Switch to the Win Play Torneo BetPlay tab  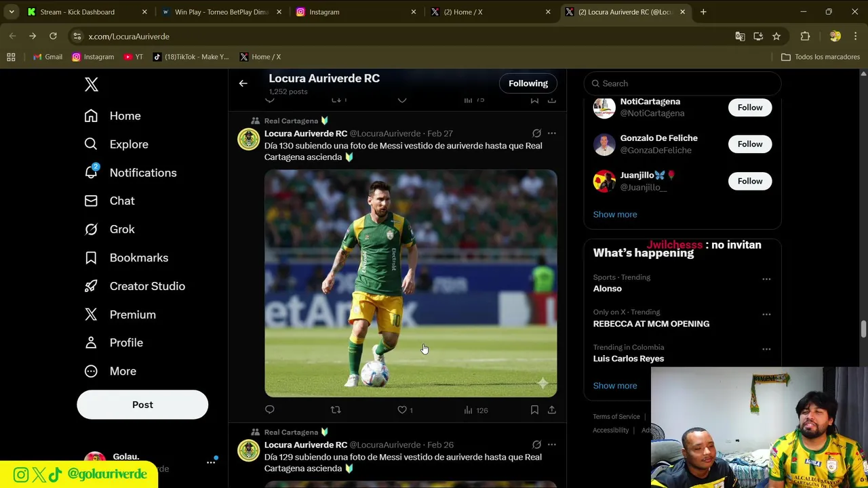click(x=221, y=12)
